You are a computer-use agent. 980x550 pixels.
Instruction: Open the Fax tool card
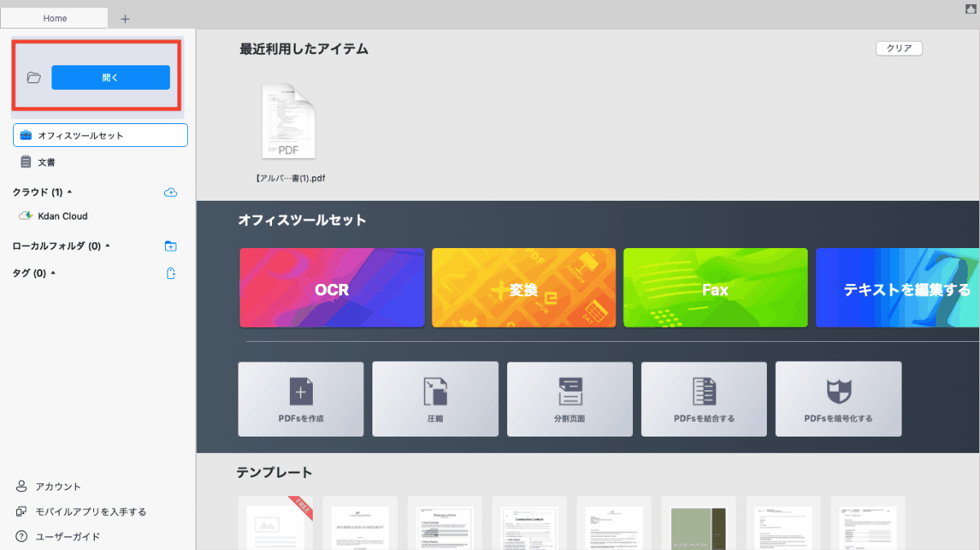(715, 288)
